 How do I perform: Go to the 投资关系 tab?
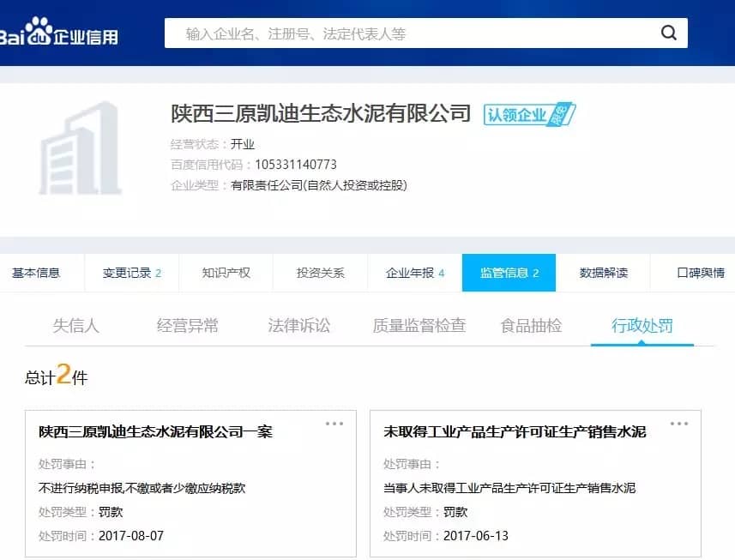click(320, 273)
